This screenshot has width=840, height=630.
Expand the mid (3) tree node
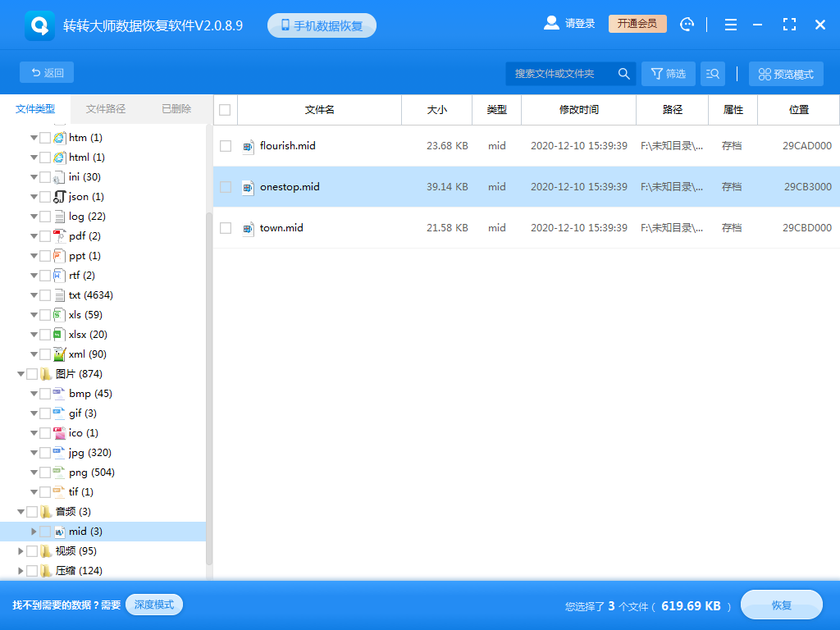(x=34, y=531)
